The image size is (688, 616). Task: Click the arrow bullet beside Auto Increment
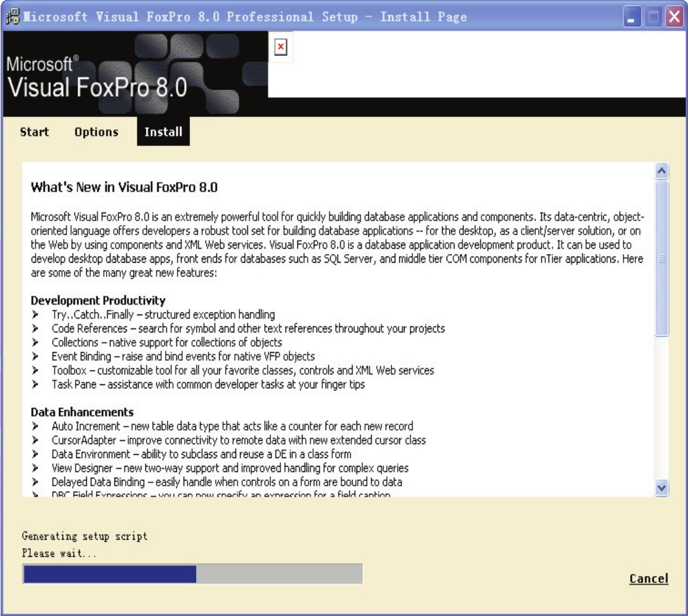click(x=35, y=426)
